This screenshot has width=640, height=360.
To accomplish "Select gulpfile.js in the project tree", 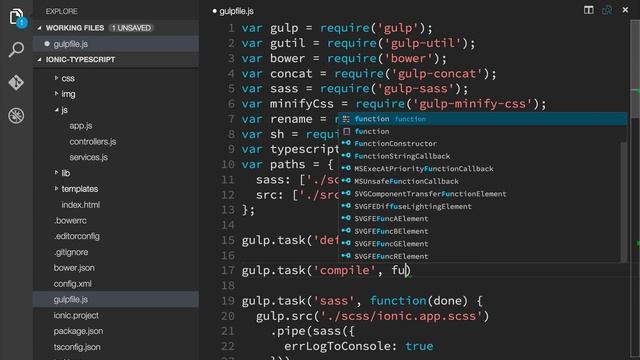I will click(116, 299).
